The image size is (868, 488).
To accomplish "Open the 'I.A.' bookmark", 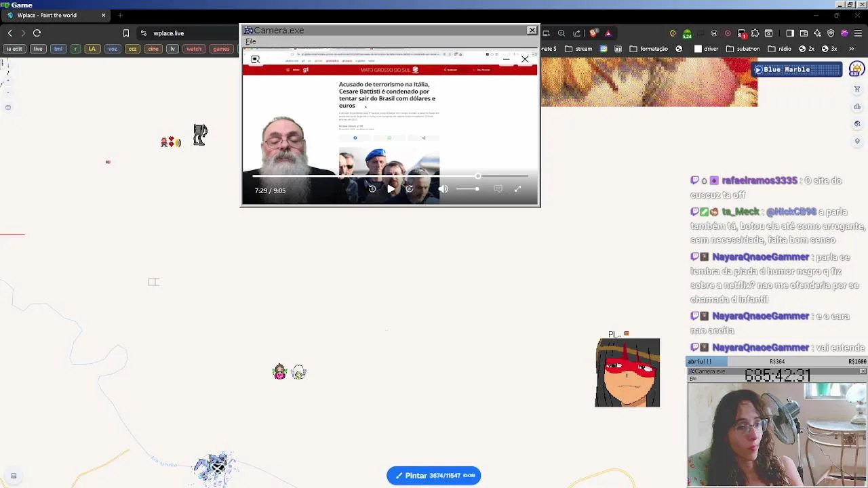I will 92,49.
